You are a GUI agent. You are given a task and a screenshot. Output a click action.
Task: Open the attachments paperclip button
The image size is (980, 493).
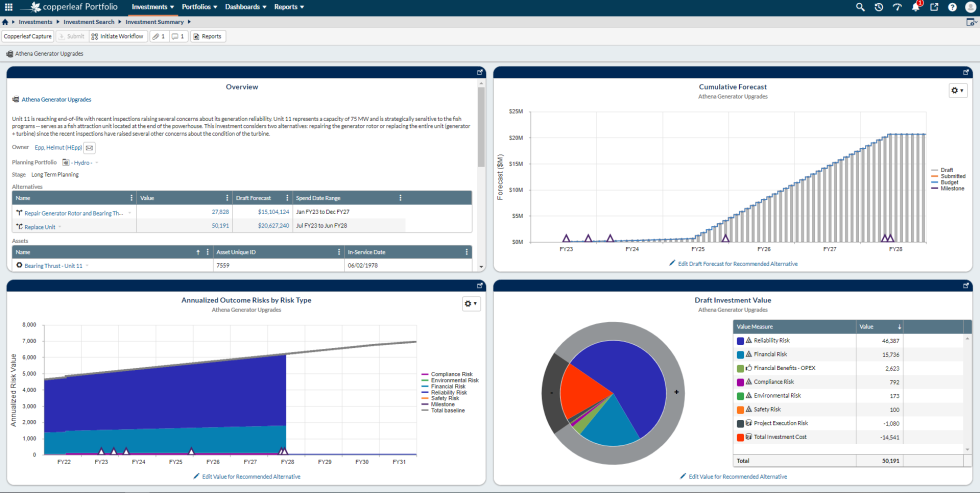(158, 36)
